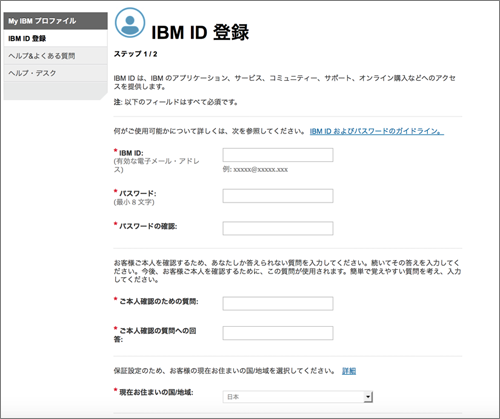500x419 pixels.
Task: Open the My IBM プロファイル sidebar header
Action: pos(56,21)
